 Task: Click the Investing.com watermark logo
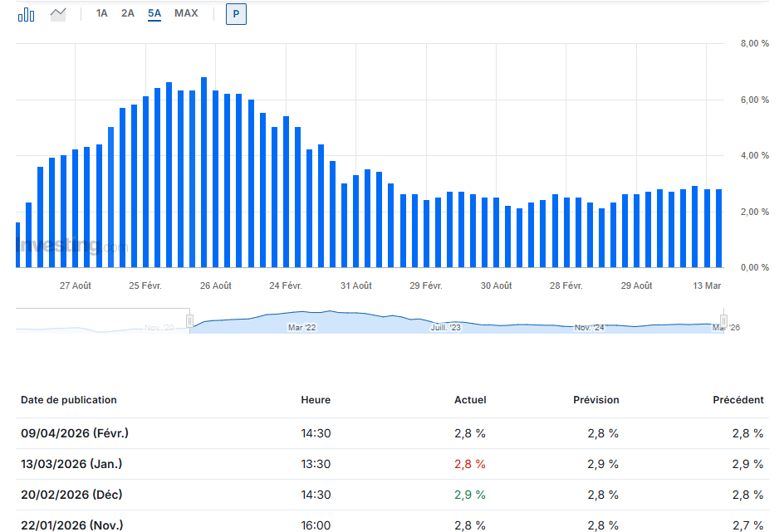(72, 246)
